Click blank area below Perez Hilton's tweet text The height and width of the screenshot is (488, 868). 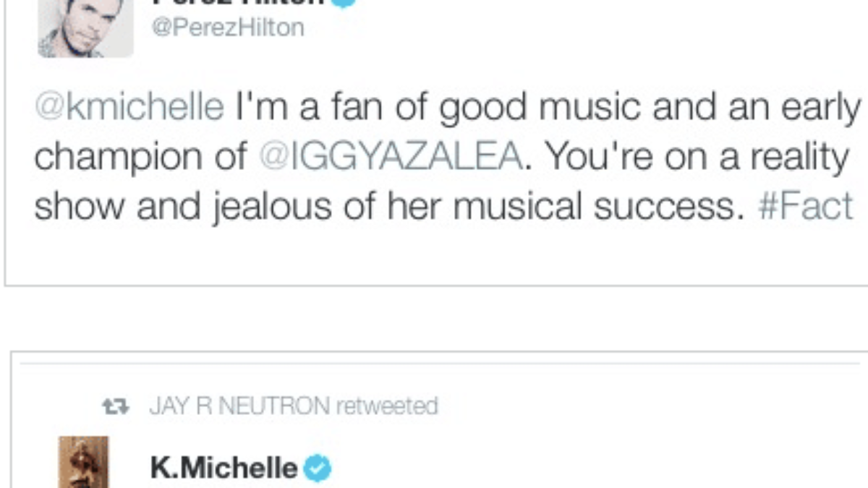pyautogui.click(x=434, y=253)
